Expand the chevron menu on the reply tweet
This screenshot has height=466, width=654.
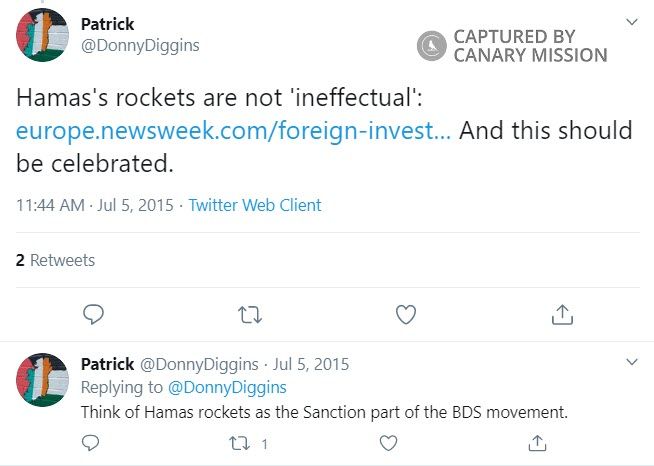[631, 361]
